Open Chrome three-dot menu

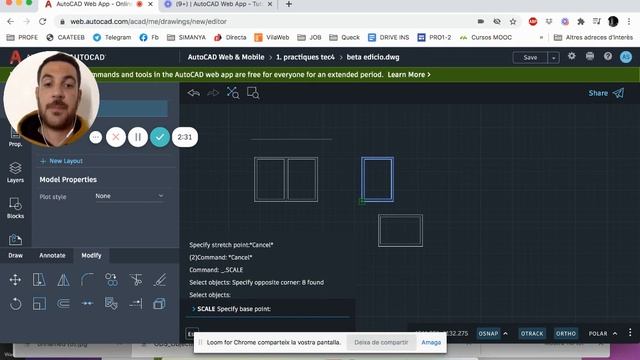629,21
